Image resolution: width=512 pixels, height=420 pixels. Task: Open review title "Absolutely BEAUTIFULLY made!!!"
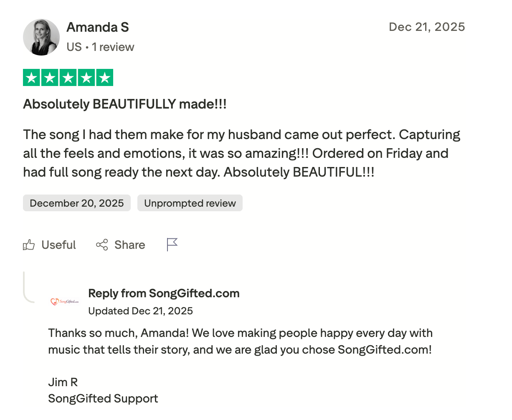125,104
